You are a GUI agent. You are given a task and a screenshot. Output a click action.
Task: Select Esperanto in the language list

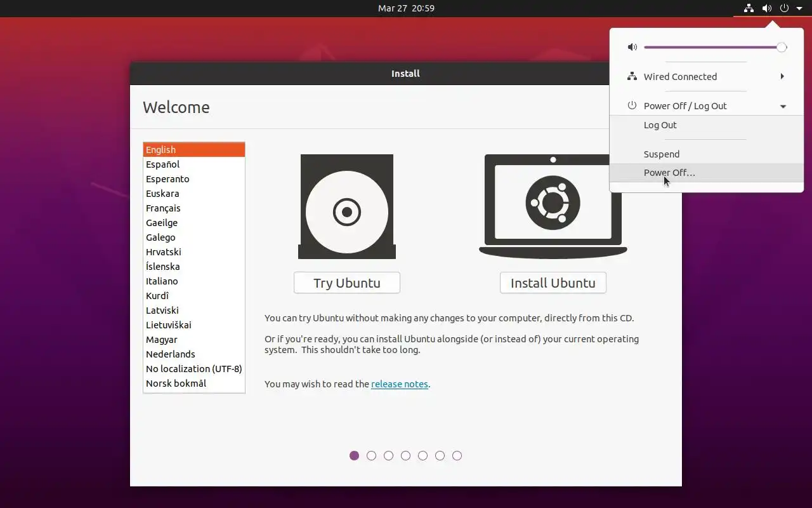[194, 179]
